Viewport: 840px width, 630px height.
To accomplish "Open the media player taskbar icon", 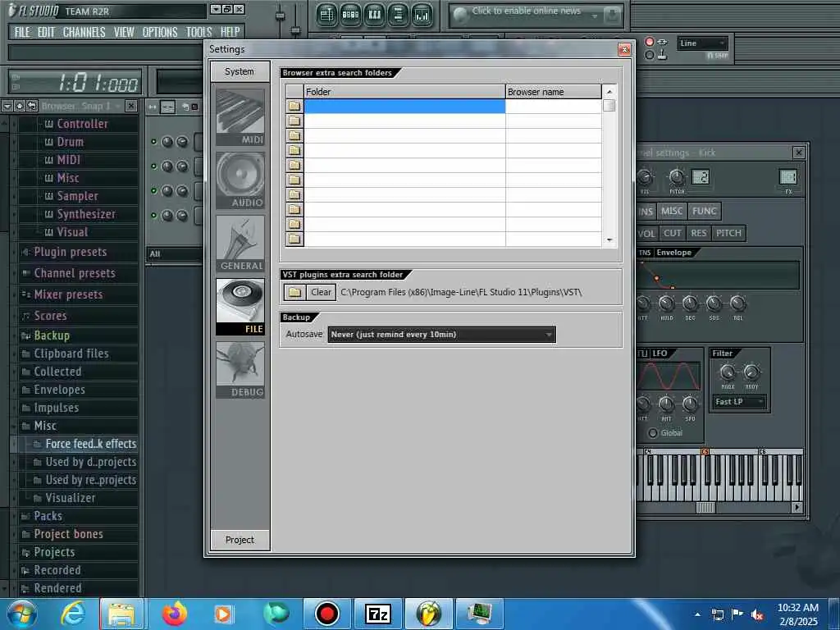I will [223, 614].
